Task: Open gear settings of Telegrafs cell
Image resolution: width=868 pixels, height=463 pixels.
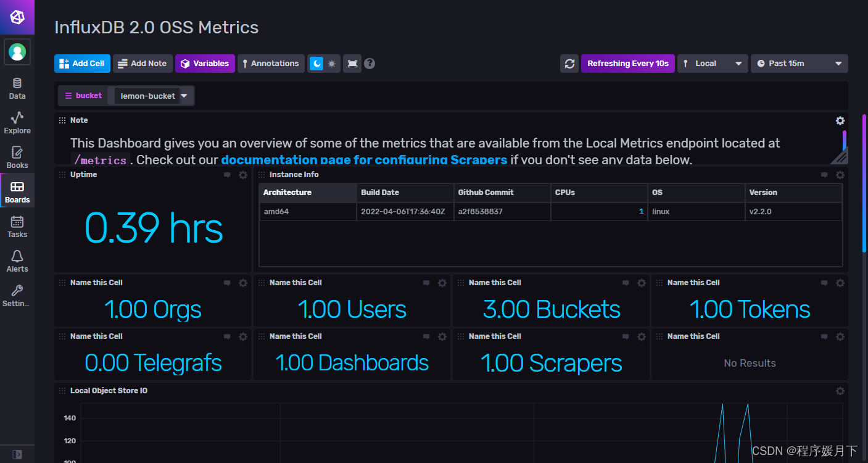Action: click(243, 336)
